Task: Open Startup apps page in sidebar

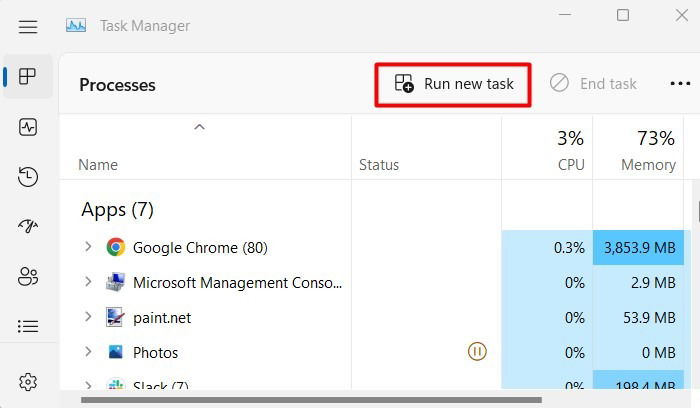Action: (x=28, y=227)
